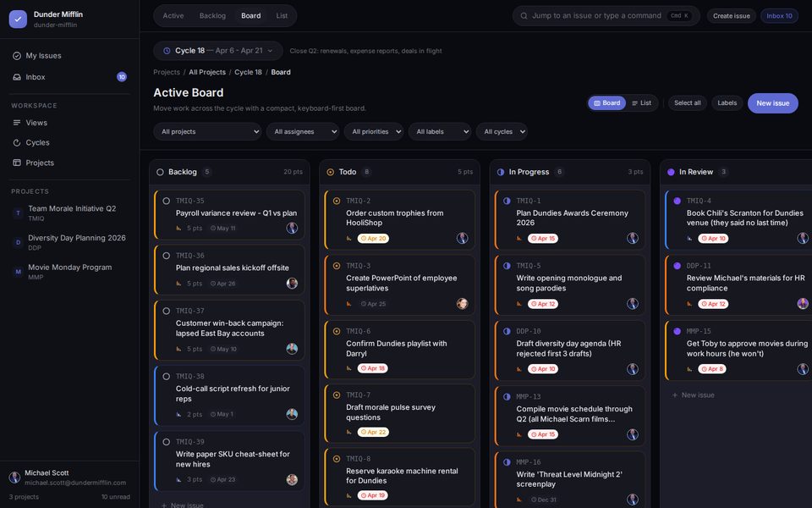This screenshot has width=812, height=508.
Task: Click the Dunder Mifflin workspace logo
Action: (18, 19)
